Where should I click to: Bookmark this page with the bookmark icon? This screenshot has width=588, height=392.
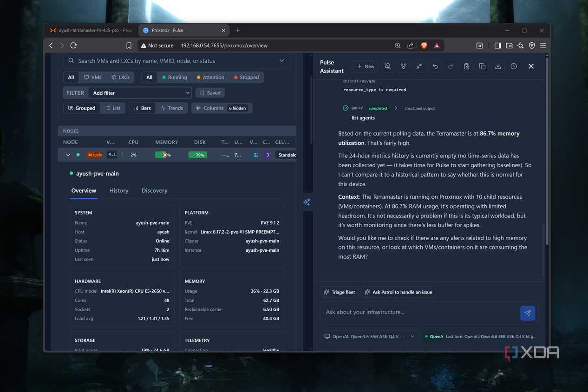(129, 46)
